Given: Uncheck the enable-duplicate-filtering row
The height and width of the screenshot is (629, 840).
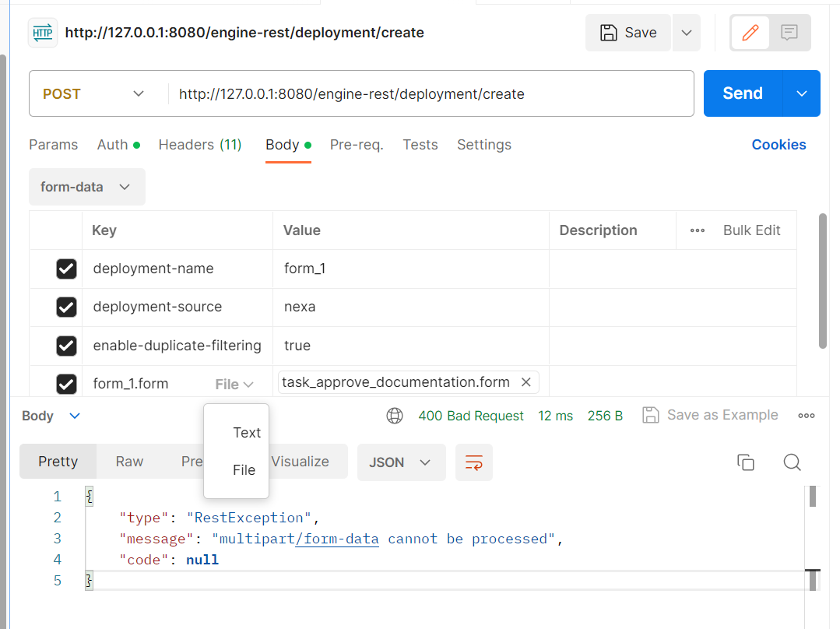Looking at the screenshot, I should (x=66, y=345).
